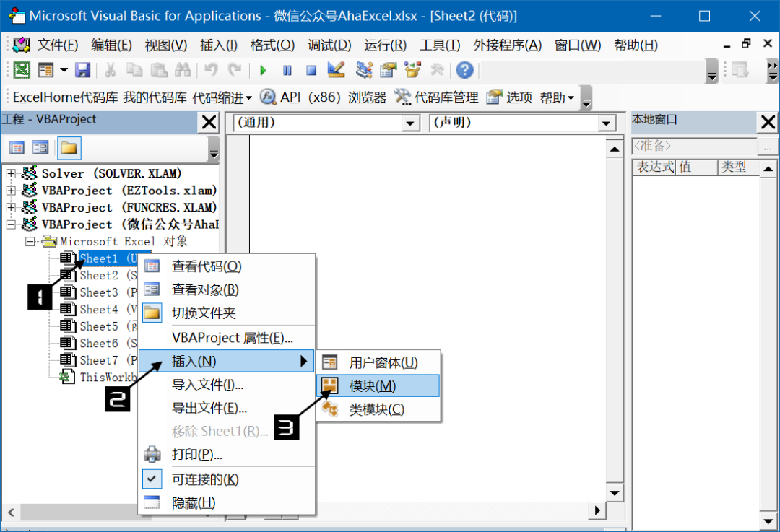Open the 文件(F) menu

(x=58, y=45)
